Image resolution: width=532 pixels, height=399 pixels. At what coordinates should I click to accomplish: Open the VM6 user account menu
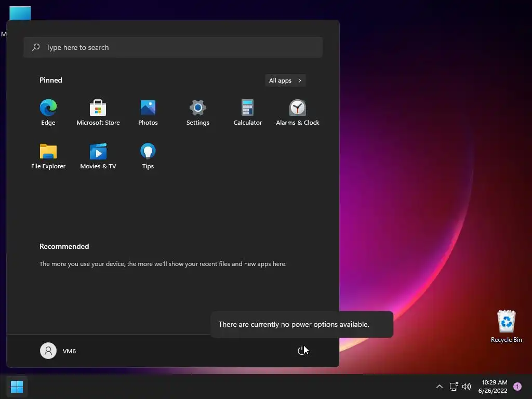point(58,351)
